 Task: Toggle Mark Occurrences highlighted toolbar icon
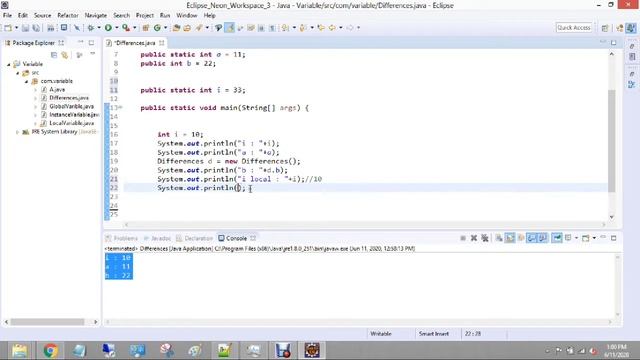coord(230,28)
